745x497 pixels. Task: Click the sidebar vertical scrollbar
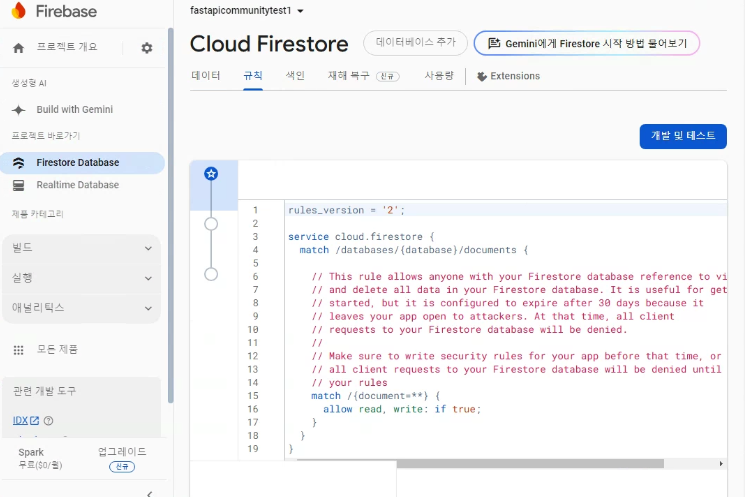[171, 215]
